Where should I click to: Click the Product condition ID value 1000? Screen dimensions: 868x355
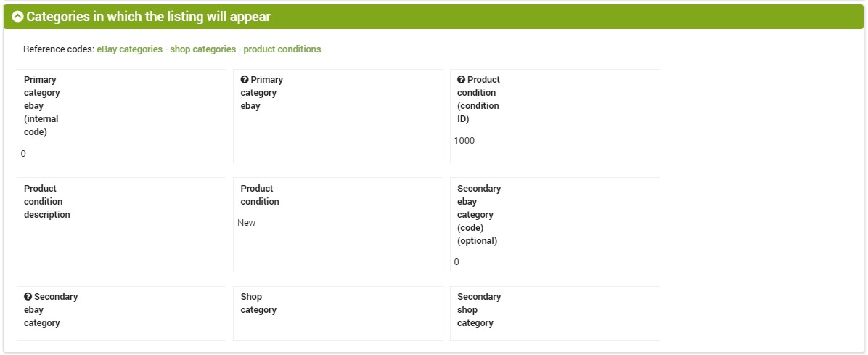click(464, 141)
